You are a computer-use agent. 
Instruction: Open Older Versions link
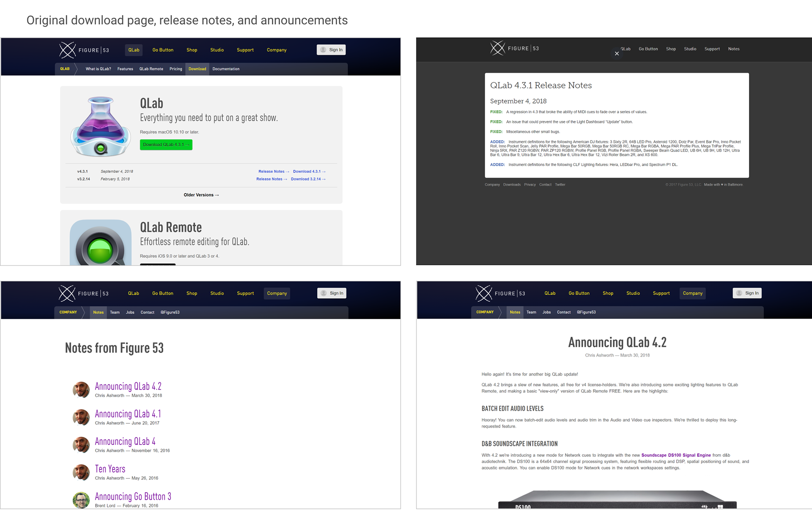(201, 195)
